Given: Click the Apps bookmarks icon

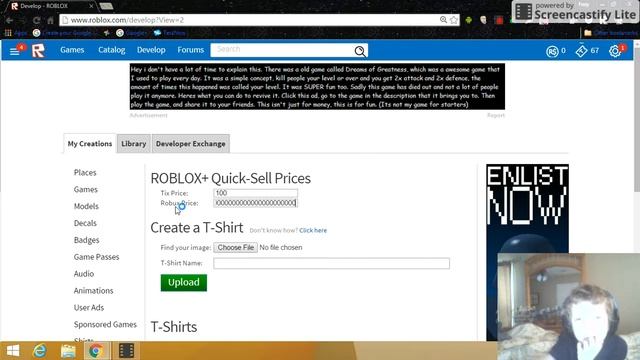Looking at the screenshot, I should tap(8, 33).
